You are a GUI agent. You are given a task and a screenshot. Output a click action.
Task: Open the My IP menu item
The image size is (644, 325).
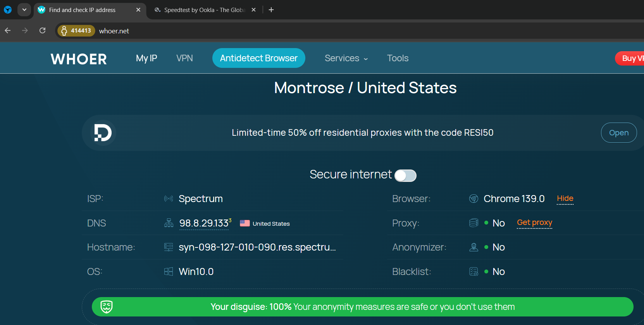pos(146,58)
